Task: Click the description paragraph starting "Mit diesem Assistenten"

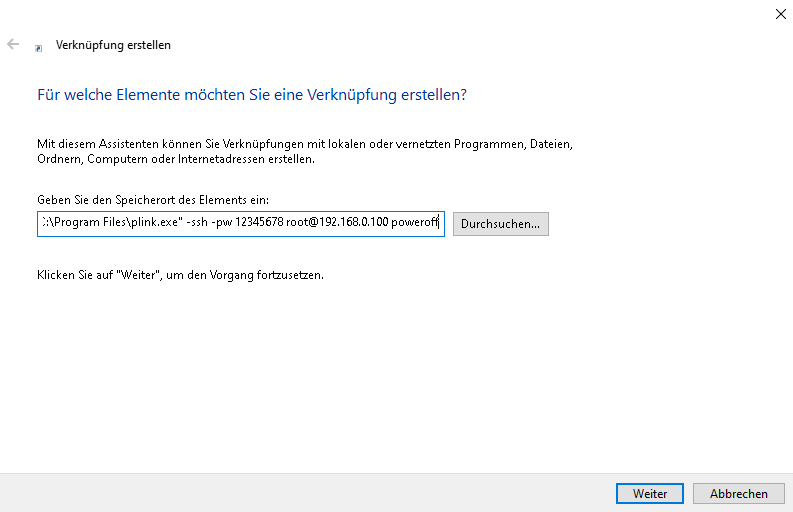Action: click(304, 152)
